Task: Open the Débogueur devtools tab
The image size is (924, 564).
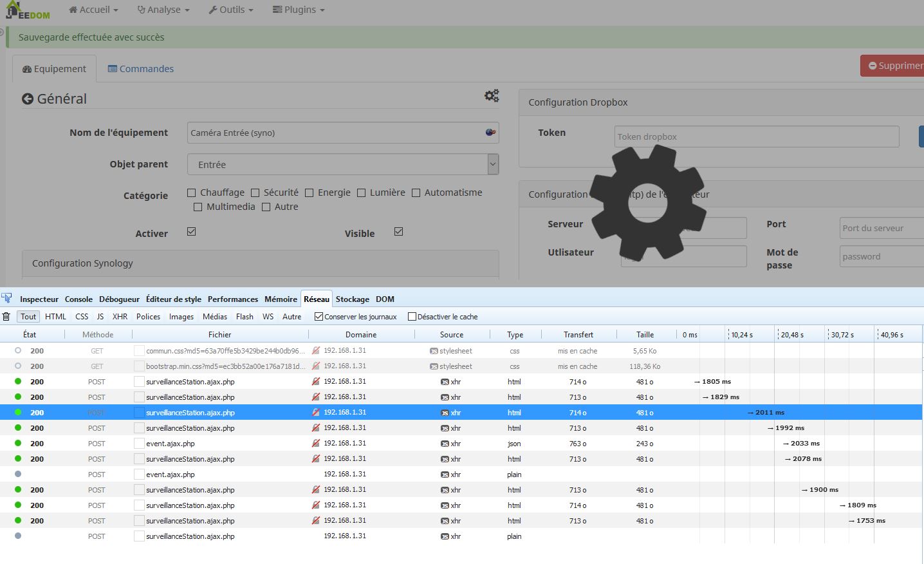Action: (x=119, y=299)
